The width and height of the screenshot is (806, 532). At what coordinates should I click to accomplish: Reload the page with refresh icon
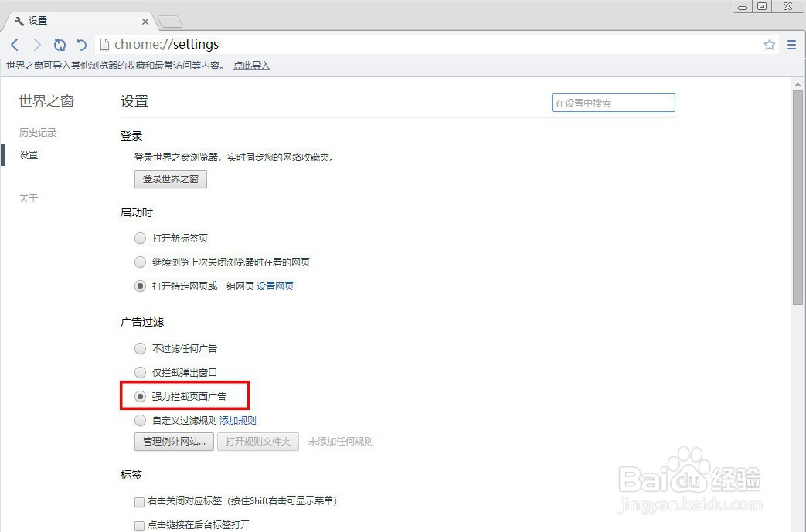click(x=60, y=45)
